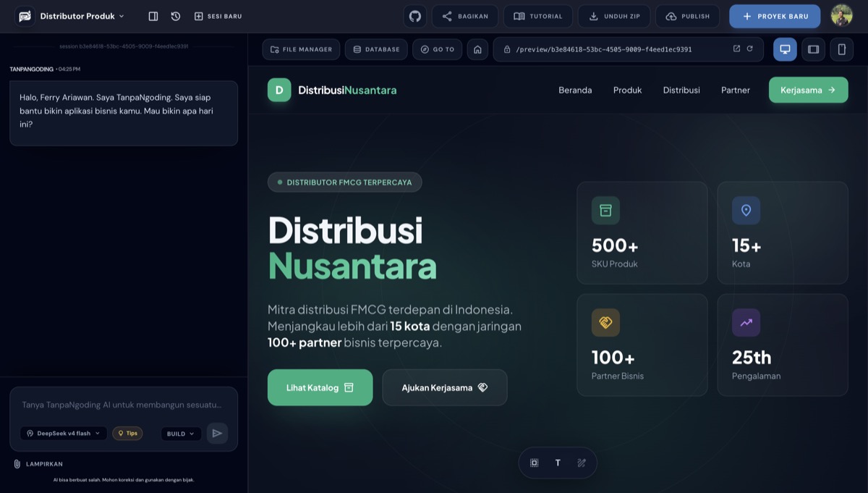Click the preview URL address field
The width and height of the screenshot is (868, 493).
(x=628, y=49)
